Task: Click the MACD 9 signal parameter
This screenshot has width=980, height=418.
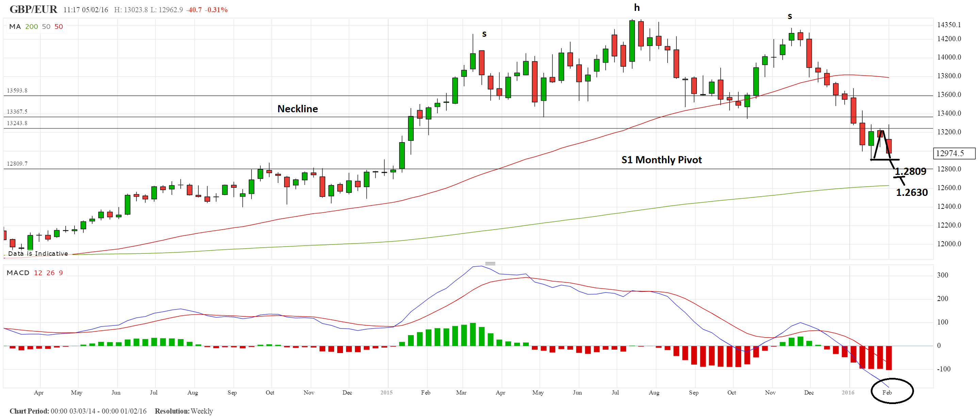Action: [x=61, y=273]
